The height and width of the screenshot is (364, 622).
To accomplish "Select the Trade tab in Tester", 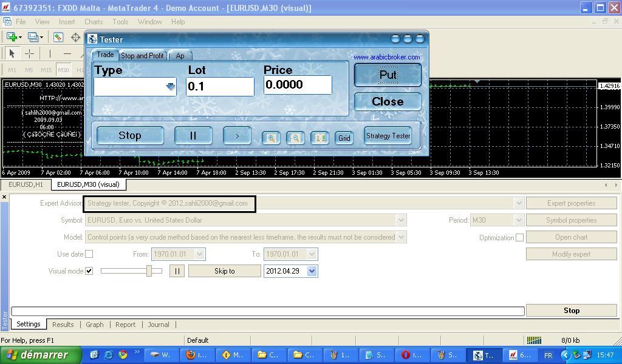I will tap(105, 55).
